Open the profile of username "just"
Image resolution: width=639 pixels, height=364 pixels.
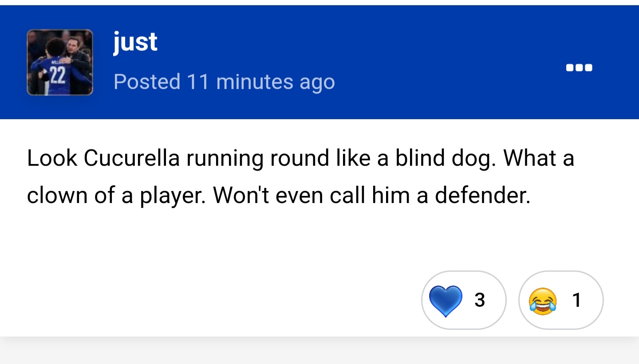[x=135, y=43]
